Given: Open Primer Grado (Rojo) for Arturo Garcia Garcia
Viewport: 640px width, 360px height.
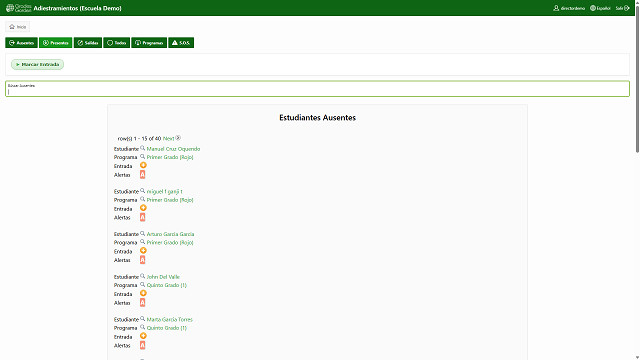Looking at the screenshot, I should click(170, 242).
